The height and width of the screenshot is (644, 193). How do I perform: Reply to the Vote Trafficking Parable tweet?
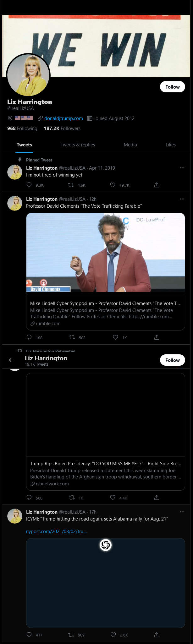29,337
